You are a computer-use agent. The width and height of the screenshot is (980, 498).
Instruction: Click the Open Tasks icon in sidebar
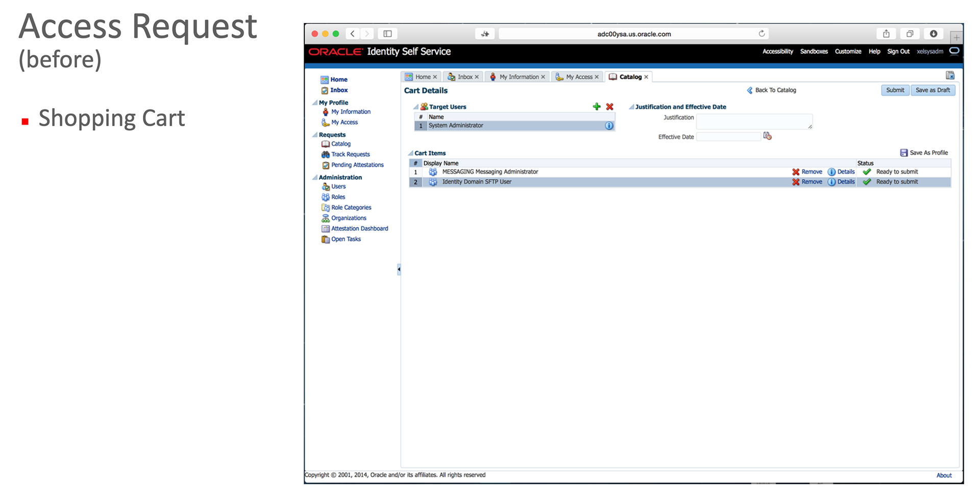point(325,239)
